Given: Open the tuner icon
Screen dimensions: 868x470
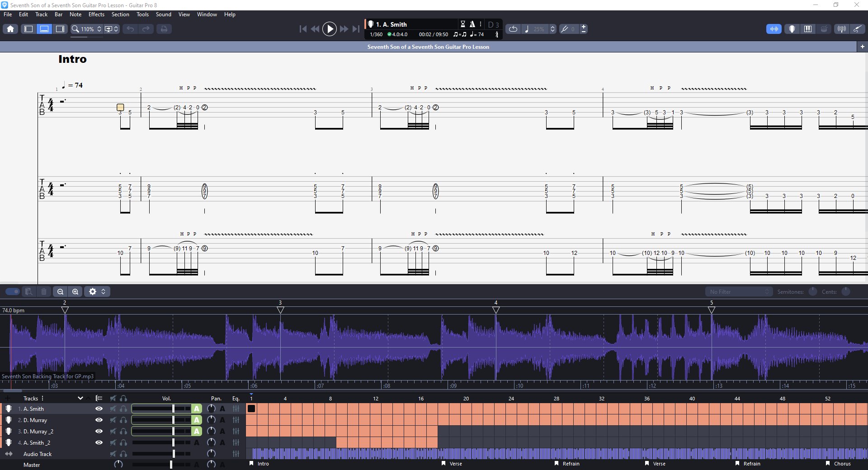Looking at the screenshot, I should point(841,29).
